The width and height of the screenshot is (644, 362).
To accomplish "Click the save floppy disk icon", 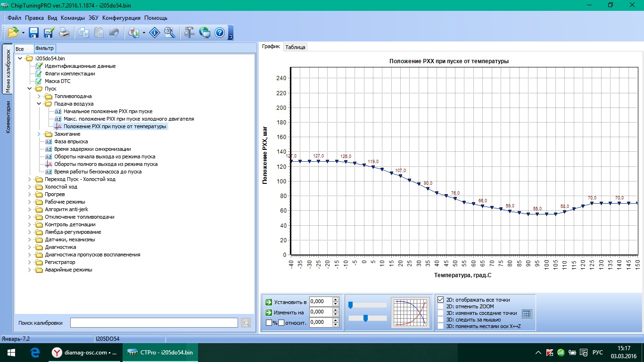I will [34, 33].
